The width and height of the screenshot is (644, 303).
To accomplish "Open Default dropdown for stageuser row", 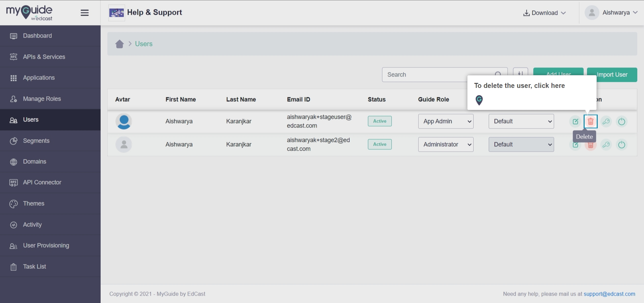I will [x=521, y=121].
